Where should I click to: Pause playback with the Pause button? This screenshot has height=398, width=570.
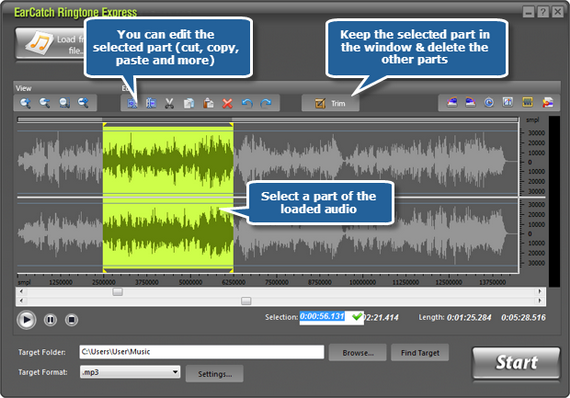[50, 320]
